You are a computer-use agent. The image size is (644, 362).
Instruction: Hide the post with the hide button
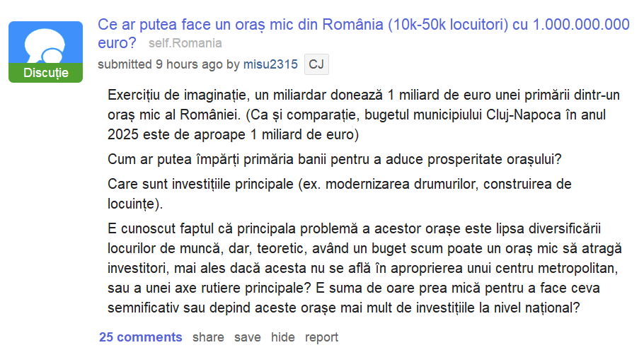pos(283,337)
